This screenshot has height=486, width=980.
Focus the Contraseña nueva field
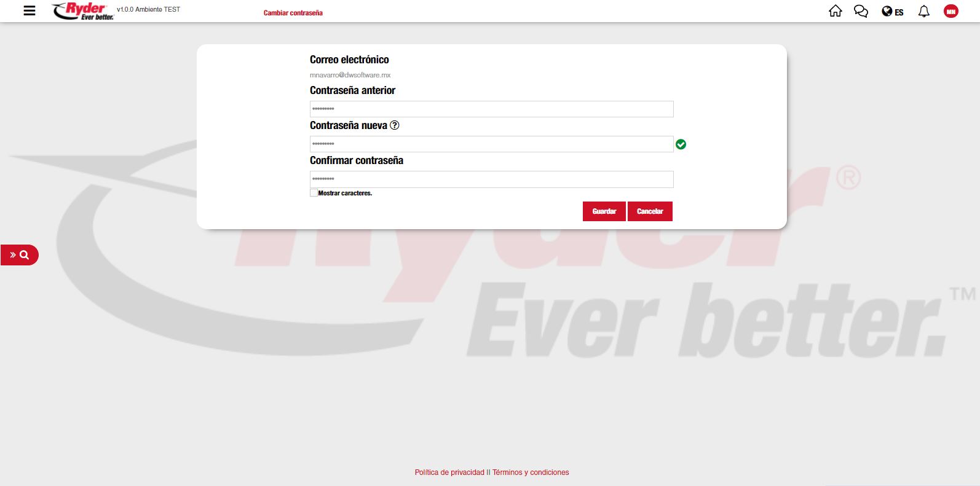pos(491,144)
